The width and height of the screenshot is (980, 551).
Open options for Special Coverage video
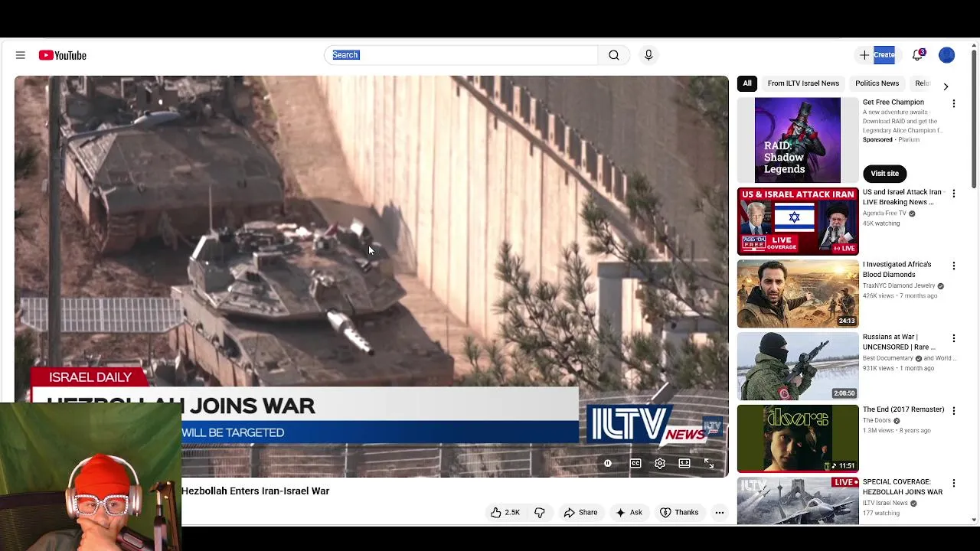click(x=954, y=483)
